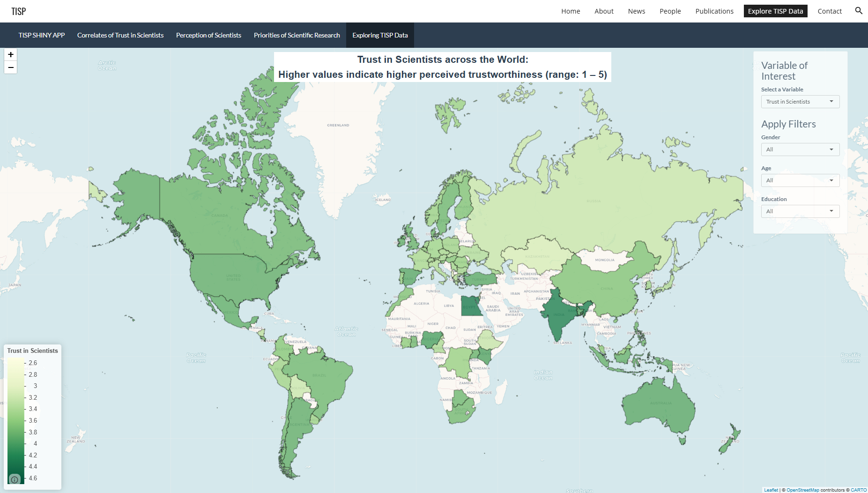The width and height of the screenshot is (868, 493).
Task: Switch to Correlates of Trust in Scientists tab
Action: [x=120, y=35]
